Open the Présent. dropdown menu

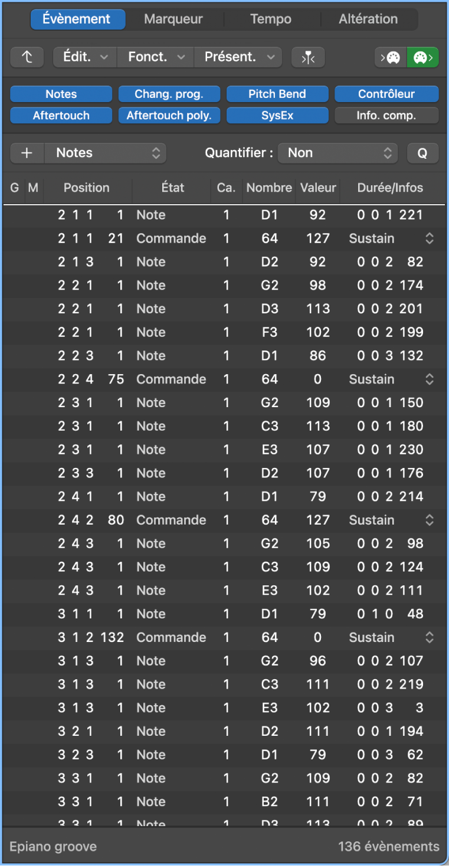click(239, 57)
